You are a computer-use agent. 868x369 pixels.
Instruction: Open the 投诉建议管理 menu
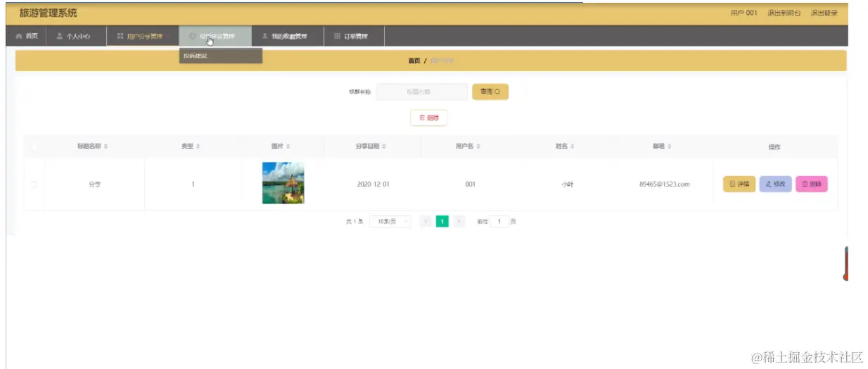pos(215,36)
